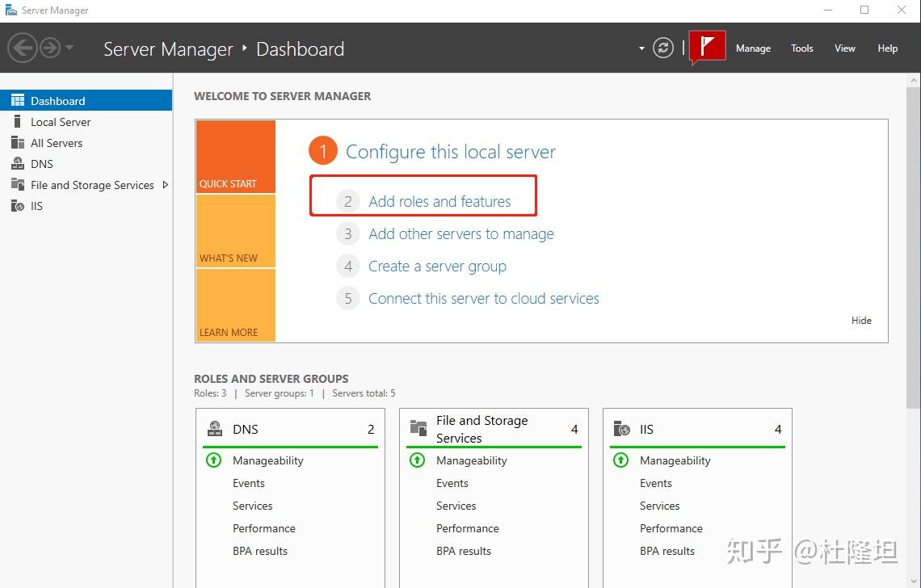Click green Manageability status icon in IIS tile
This screenshot has width=921, height=588.
point(620,460)
